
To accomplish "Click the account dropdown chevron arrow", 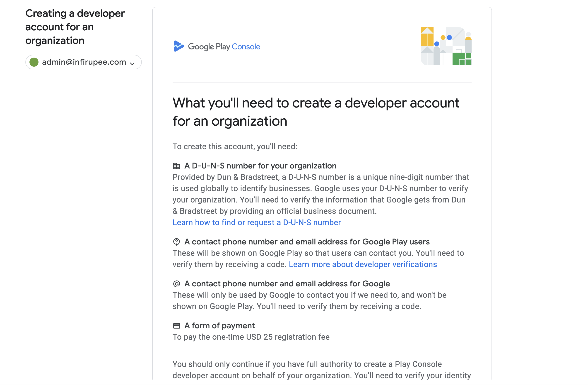I will pyautogui.click(x=132, y=63).
